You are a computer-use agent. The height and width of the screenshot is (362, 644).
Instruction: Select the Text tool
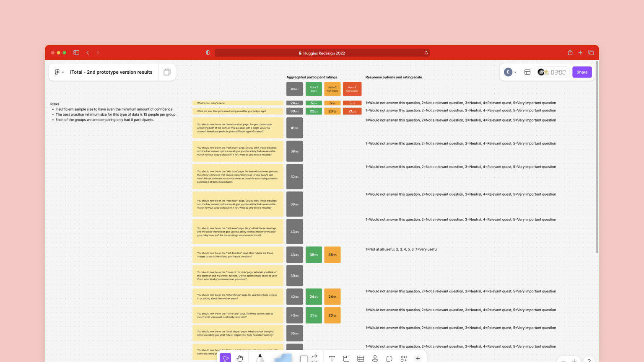(x=332, y=359)
